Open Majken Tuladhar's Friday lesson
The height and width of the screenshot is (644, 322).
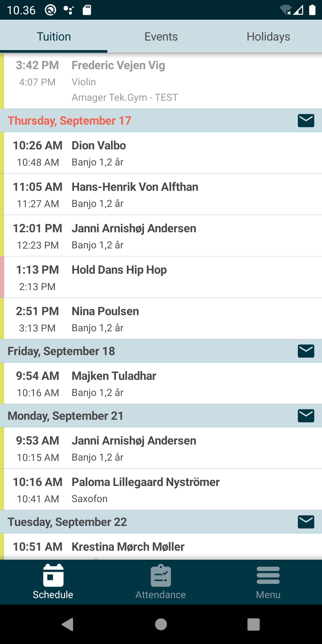coord(161,384)
